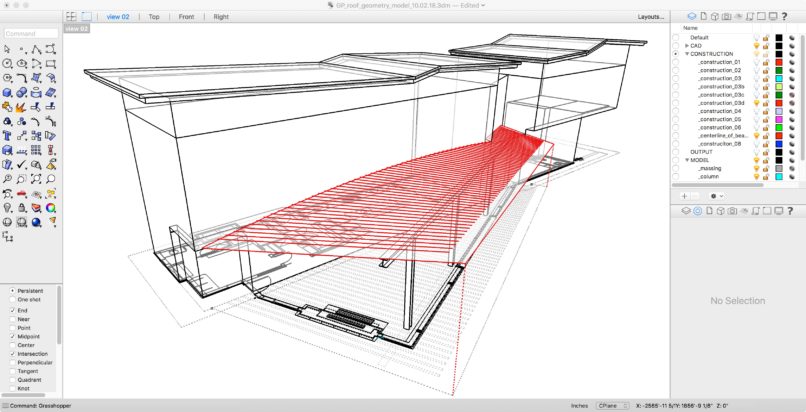Toggle lock icon for _construction_01 layer

767,62
